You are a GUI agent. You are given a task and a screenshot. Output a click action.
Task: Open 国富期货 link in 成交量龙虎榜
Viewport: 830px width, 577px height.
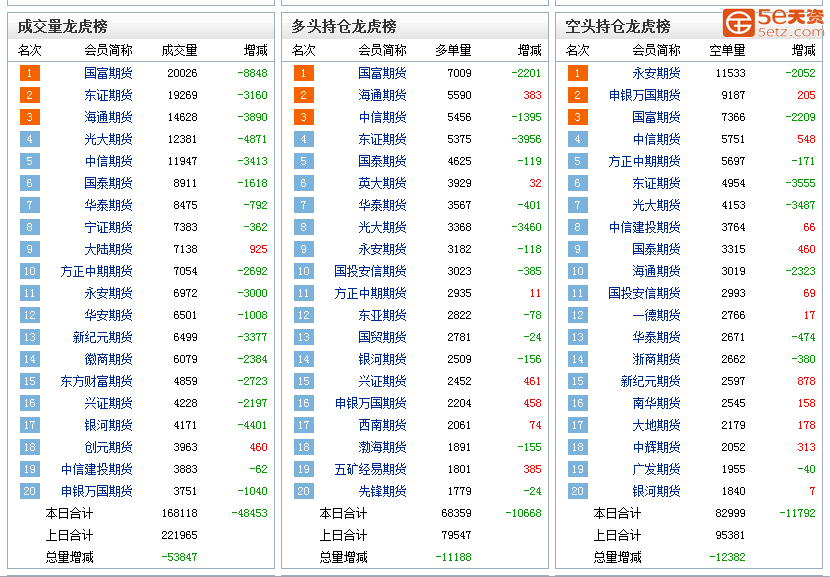point(108,73)
